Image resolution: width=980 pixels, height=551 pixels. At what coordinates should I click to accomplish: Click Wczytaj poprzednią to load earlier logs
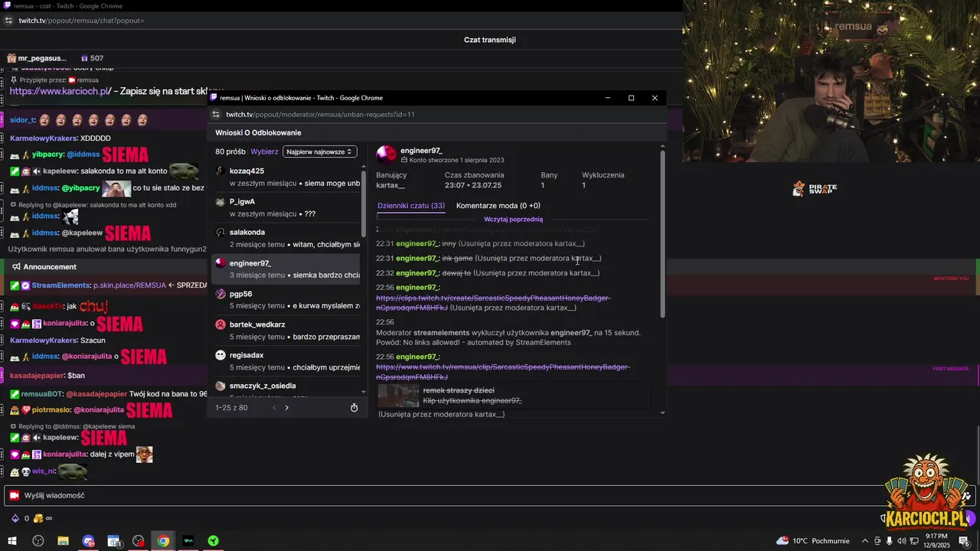click(x=513, y=220)
